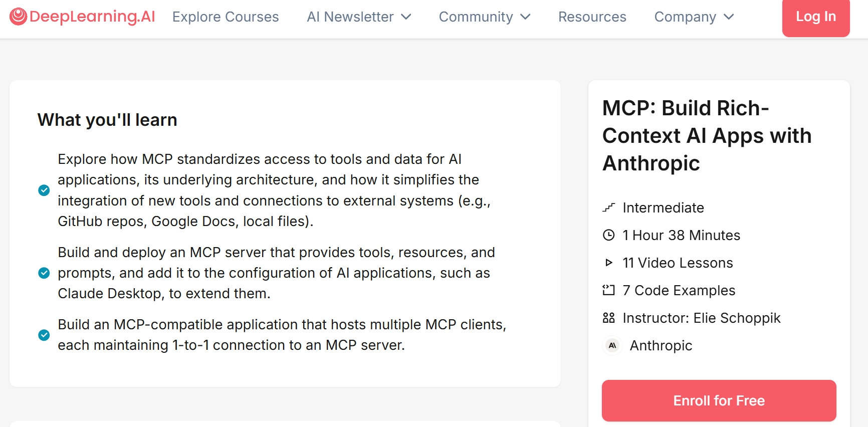868x427 pixels.
Task: Click the checkmark beside 'Build an MCP-compatible'
Action: [x=44, y=335]
